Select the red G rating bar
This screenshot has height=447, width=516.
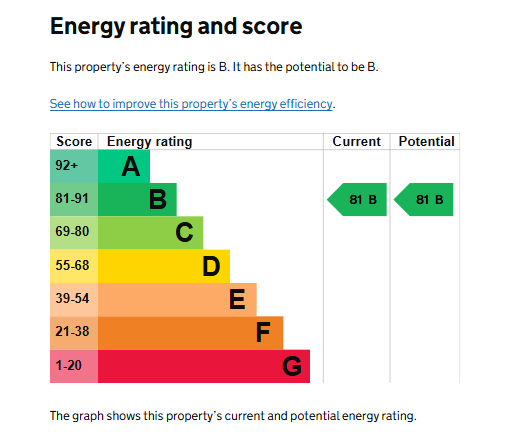point(204,366)
